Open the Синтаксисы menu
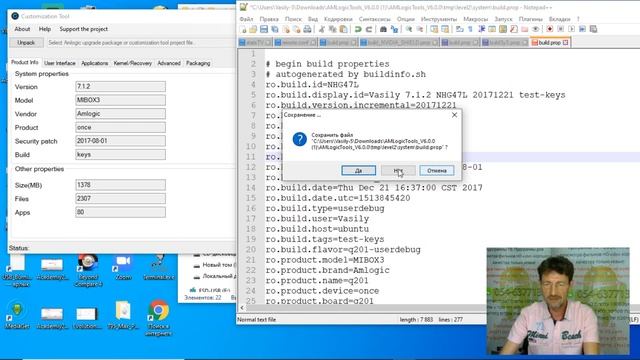This screenshot has height=360, width=640. (374, 19)
